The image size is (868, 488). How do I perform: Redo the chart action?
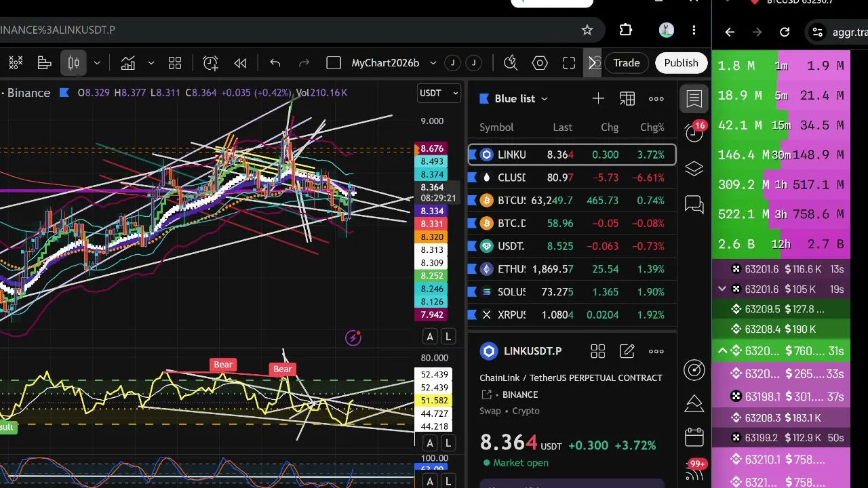tap(304, 63)
